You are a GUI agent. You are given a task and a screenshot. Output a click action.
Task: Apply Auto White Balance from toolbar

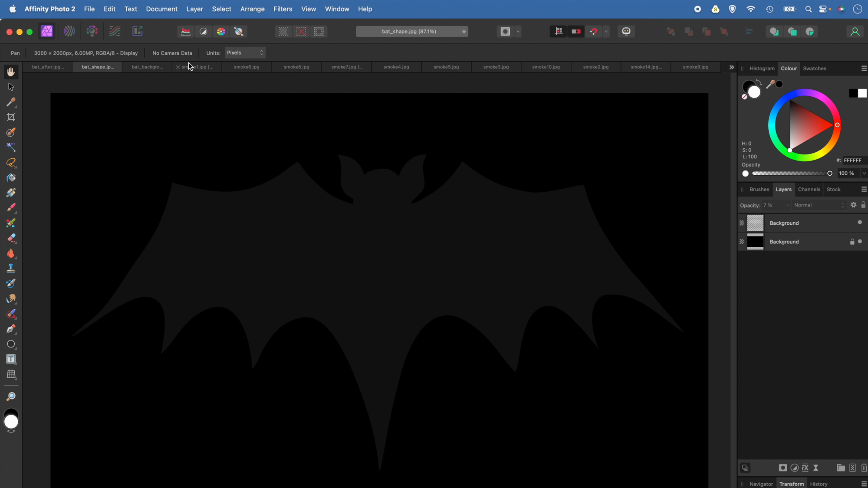point(239,32)
